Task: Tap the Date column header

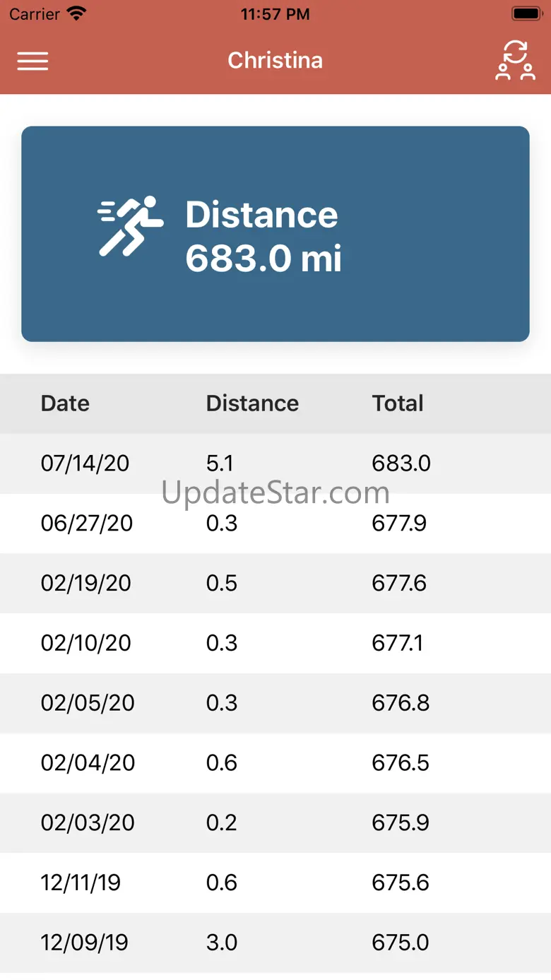Action: click(65, 403)
